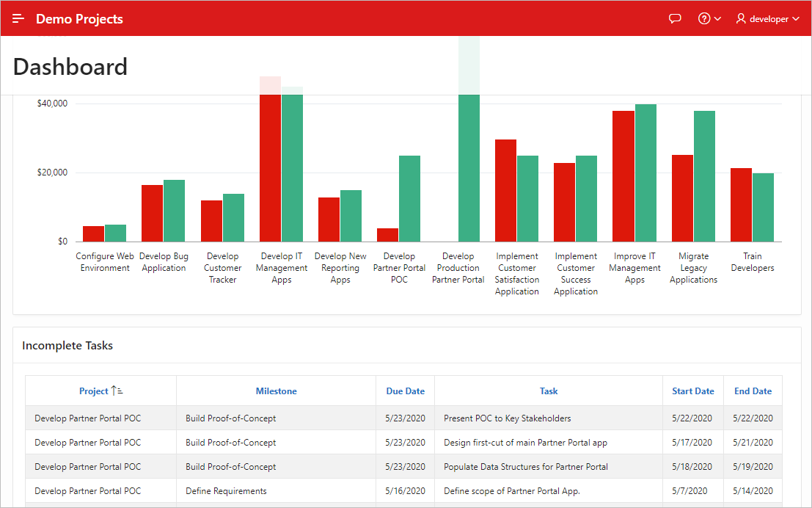Expand the Help dropdown chevron
Image resolution: width=812 pixels, height=508 pixels.
click(717, 18)
